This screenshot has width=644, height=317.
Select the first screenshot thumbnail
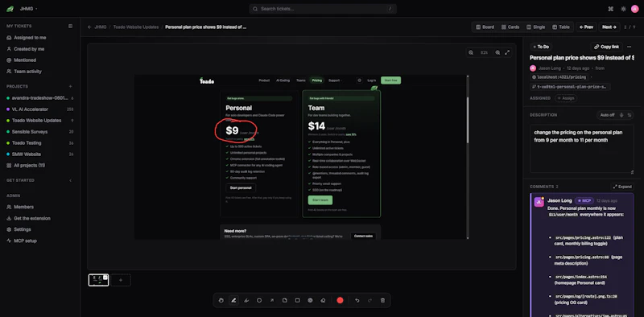(98, 280)
